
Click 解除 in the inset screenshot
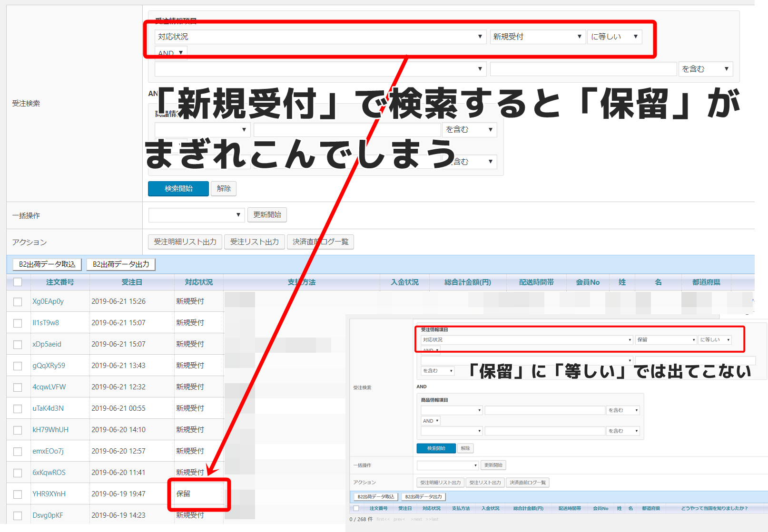coord(465,448)
